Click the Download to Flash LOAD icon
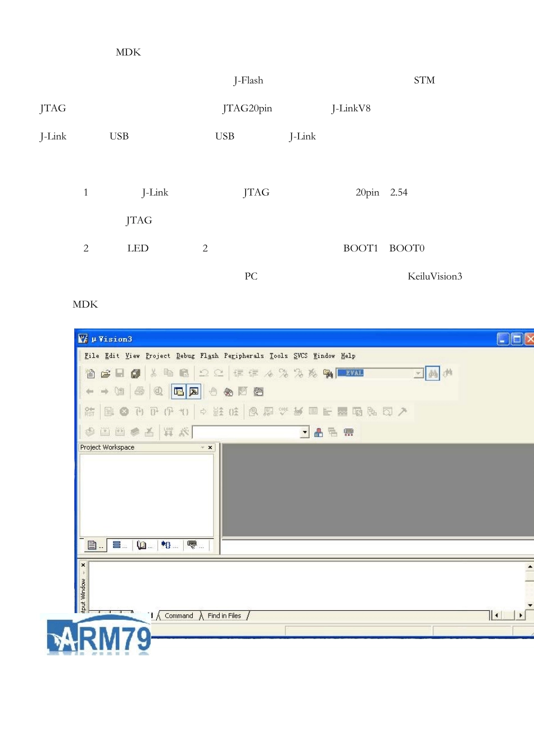This screenshot has height=756, width=534. [168, 432]
